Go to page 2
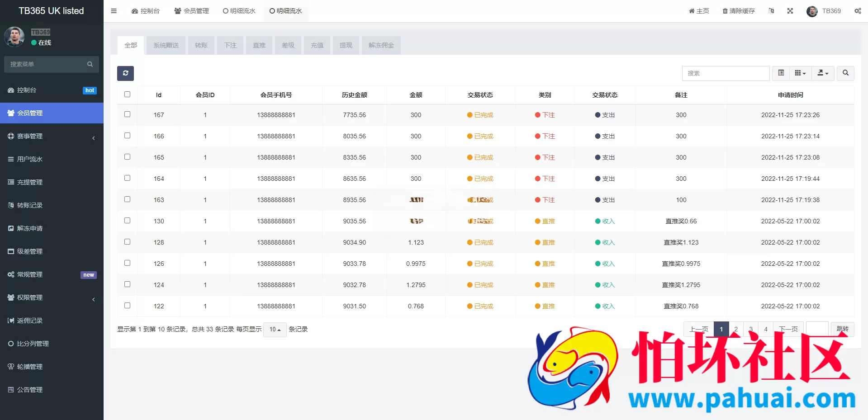This screenshot has width=868, height=420. (x=736, y=329)
